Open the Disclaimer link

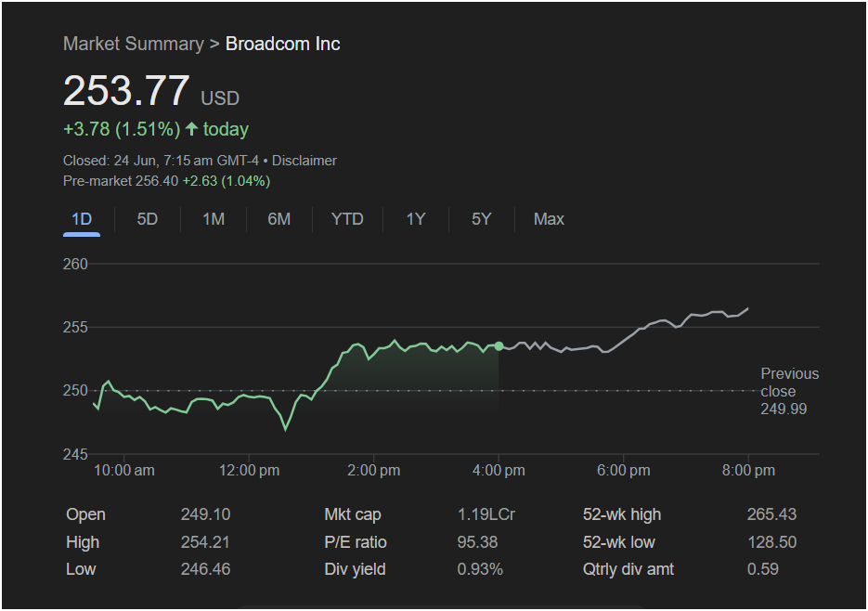(304, 161)
